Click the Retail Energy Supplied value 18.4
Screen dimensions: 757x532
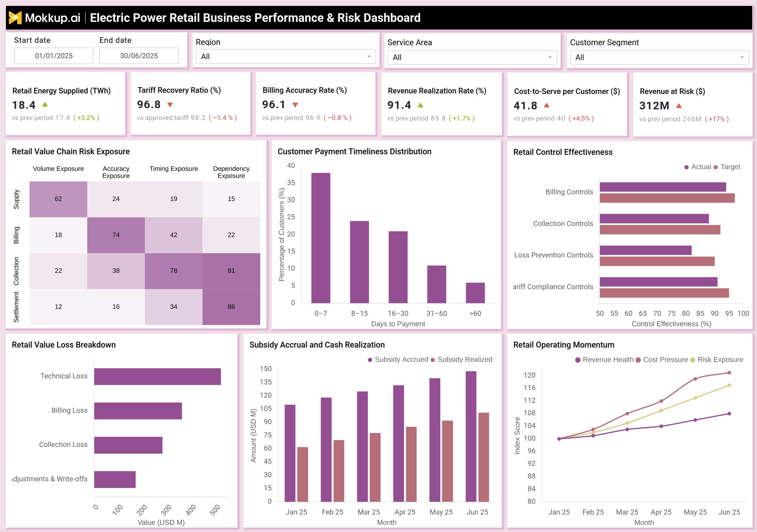tap(23, 105)
